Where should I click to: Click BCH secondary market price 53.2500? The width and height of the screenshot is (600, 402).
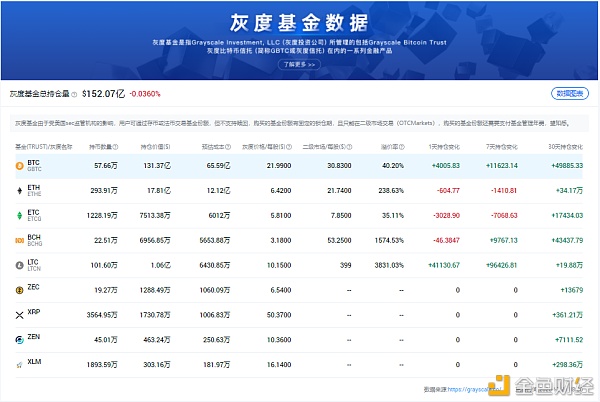coord(339,240)
